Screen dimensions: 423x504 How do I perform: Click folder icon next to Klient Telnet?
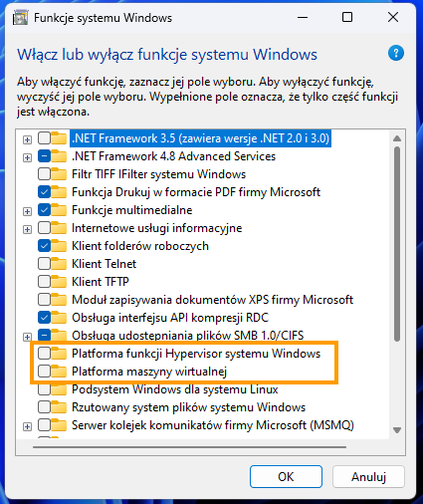[x=59, y=264]
